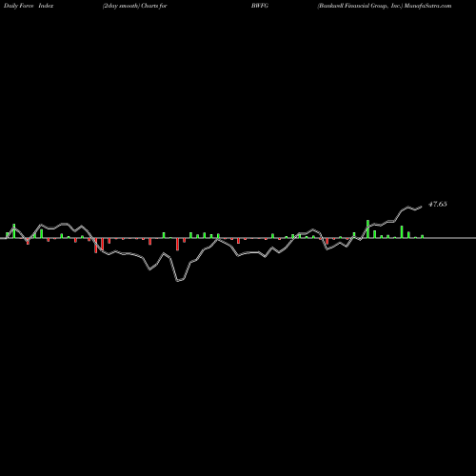476x476 pixels.
Task: Click the MunafaSutra.com watermark text
Action: click(x=427, y=6)
